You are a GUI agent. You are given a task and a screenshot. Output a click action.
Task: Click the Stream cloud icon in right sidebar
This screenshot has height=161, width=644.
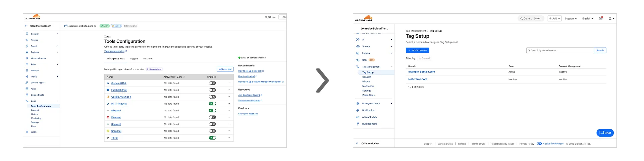(x=358, y=46)
